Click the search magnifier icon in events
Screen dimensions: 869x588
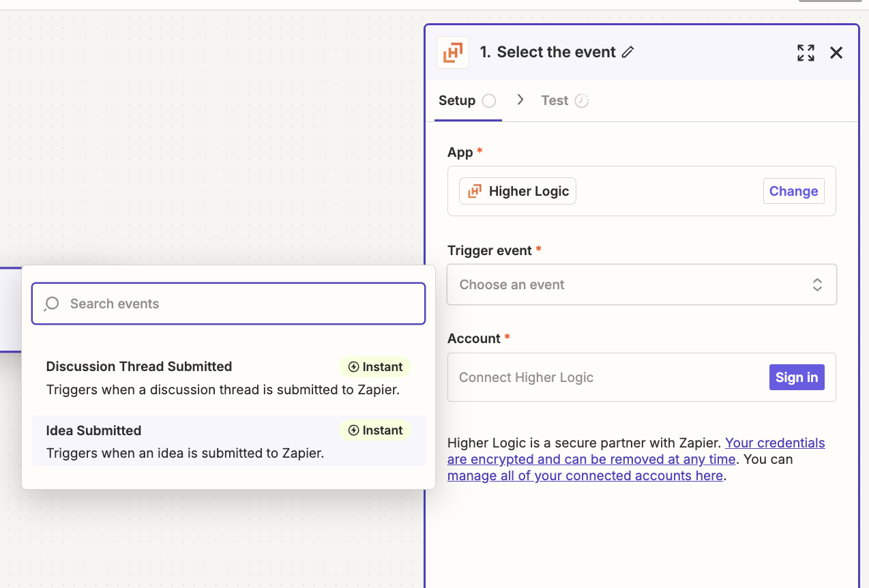(51, 304)
